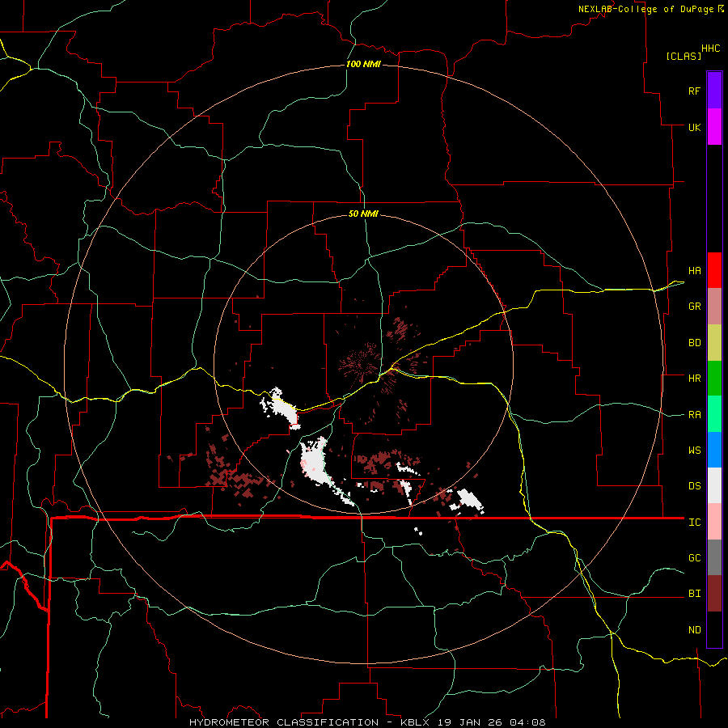This screenshot has width=728, height=728.
Task: Click the WS blue legend swatch
Action: click(x=714, y=450)
